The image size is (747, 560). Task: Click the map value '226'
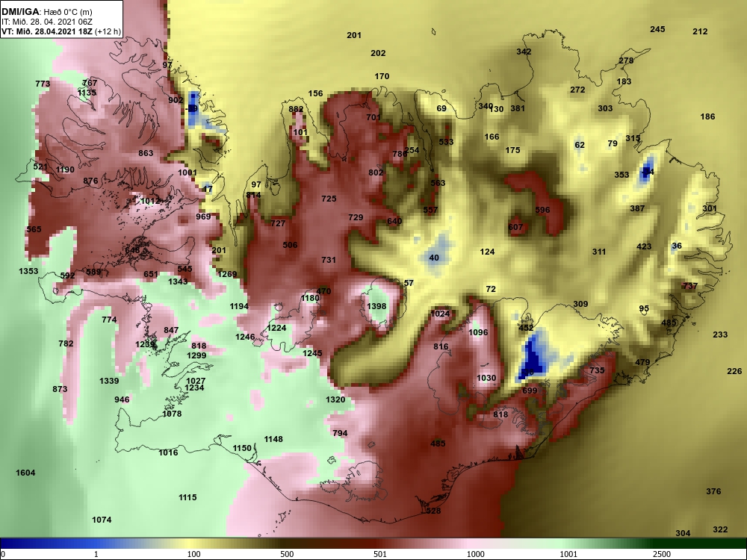[734, 371]
